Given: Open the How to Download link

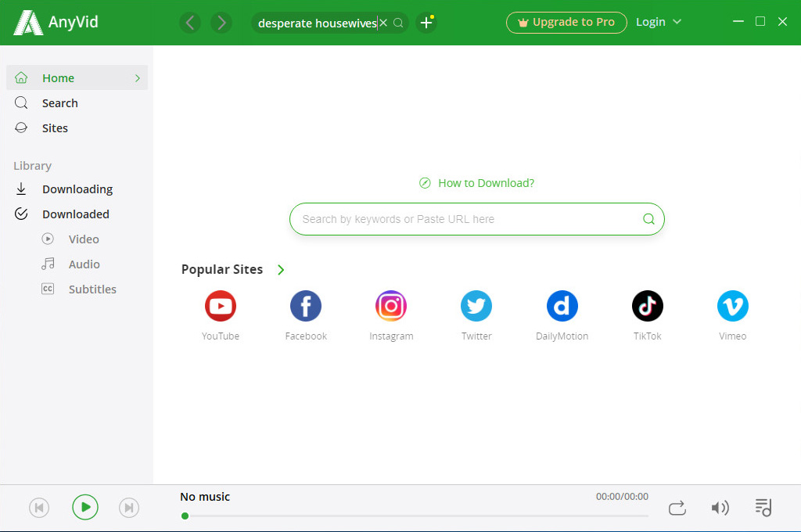Looking at the screenshot, I should (476, 183).
